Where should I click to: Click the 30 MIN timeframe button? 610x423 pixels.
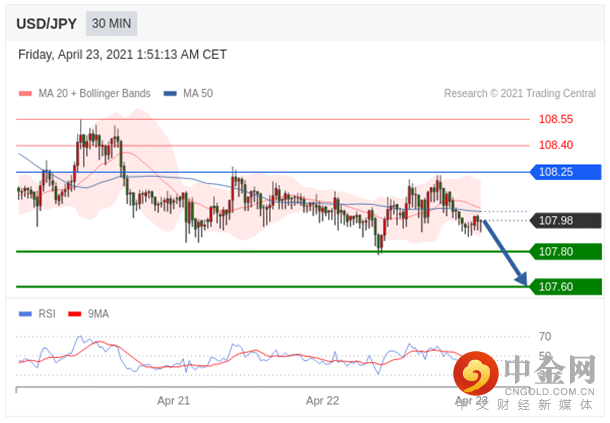[x=111, y=24]
